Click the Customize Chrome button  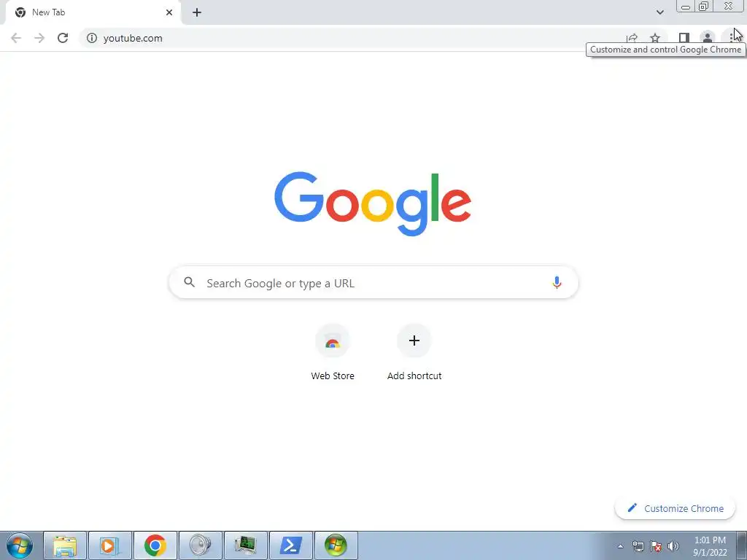tap(675, 508)
